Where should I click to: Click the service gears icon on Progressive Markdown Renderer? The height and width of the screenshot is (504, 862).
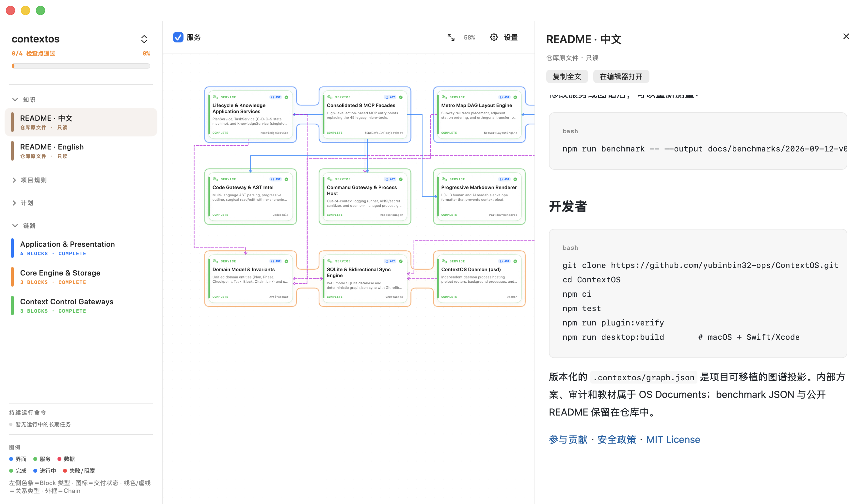[444, 179]
